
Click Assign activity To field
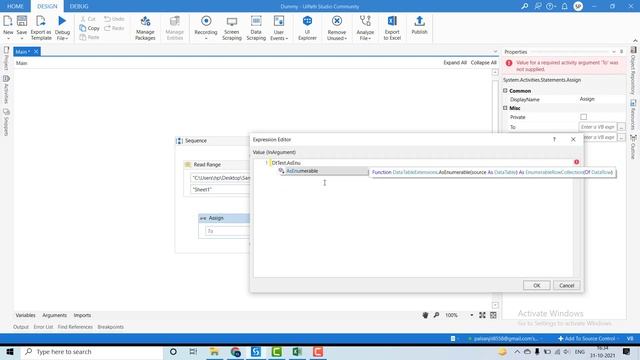coord(227,231)
